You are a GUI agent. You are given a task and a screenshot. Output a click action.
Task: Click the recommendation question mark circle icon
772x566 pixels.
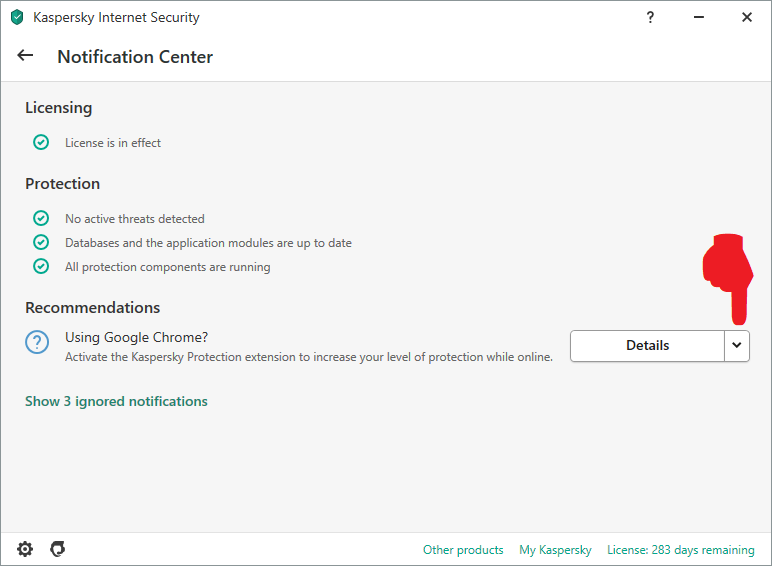[x=37, y=342]
